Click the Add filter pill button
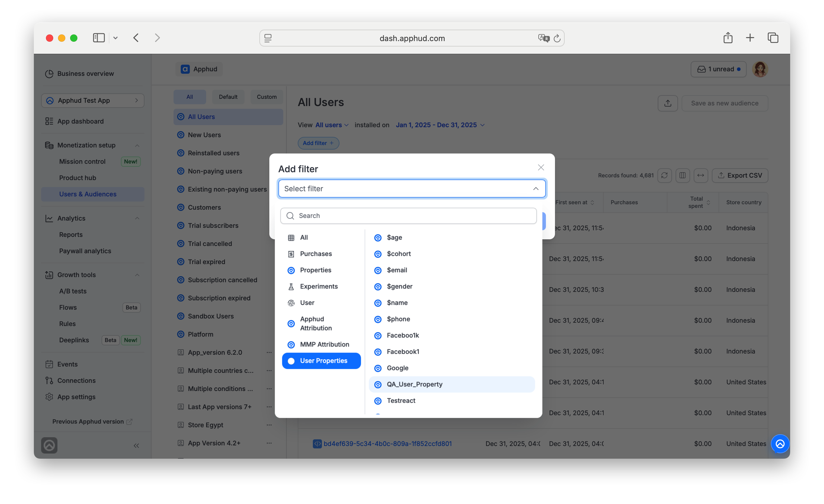Image resolution: width=824 pixels, height=504 pixels. [x=318, y=143]
